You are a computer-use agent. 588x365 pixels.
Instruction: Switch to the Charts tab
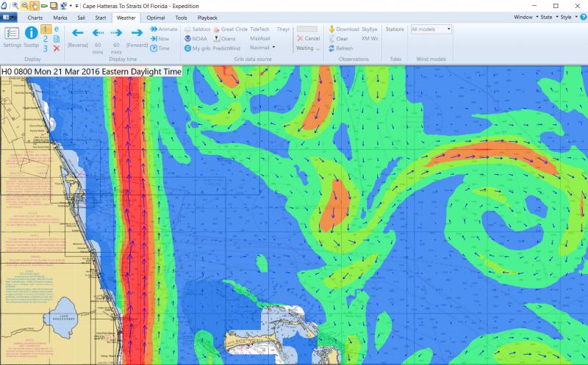coord(35,16)
